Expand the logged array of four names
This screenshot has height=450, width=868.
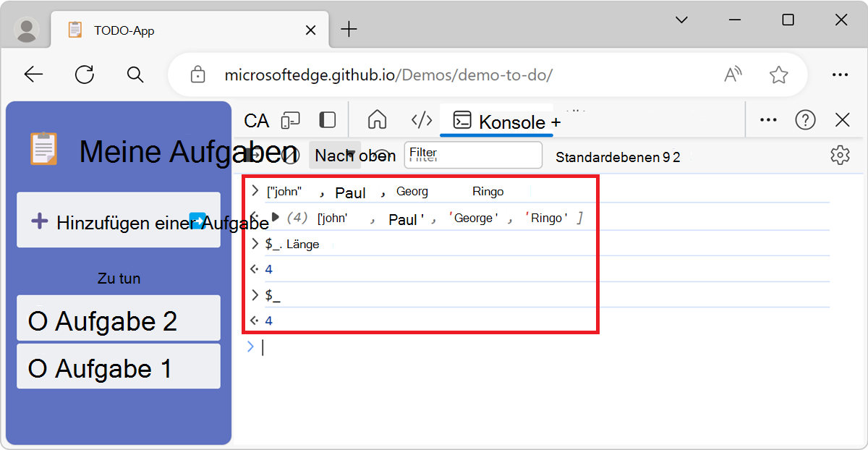[x=275, y=217]
